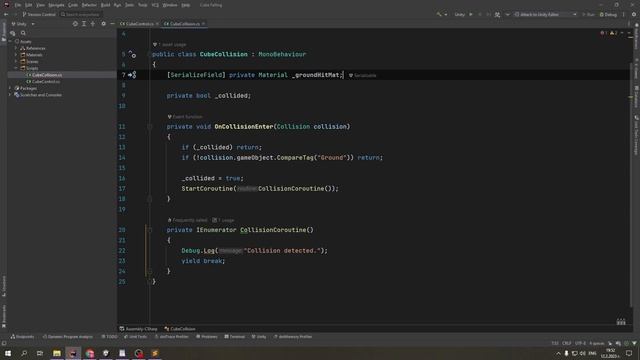Click the CubeCollision breadcrumb
Viewport: 640px width, 360px height.
pos(180,329)
